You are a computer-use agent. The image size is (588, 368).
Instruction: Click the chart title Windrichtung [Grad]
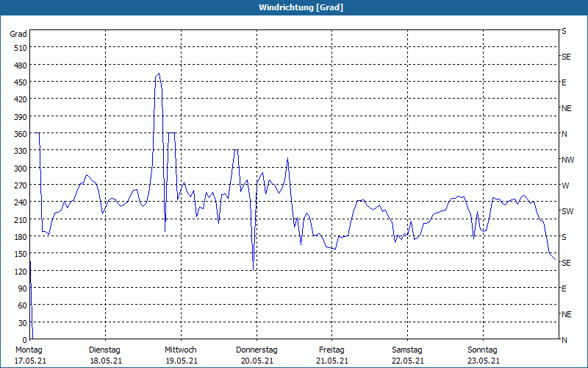pyautogui.click(x=294, y=7)
